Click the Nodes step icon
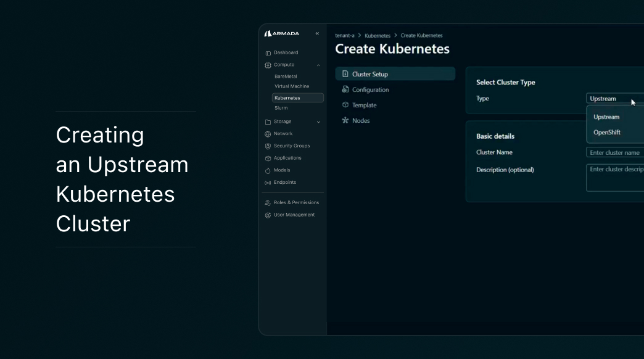The width and height of the screenshot is (644, 359). click(x=345, y=120)
